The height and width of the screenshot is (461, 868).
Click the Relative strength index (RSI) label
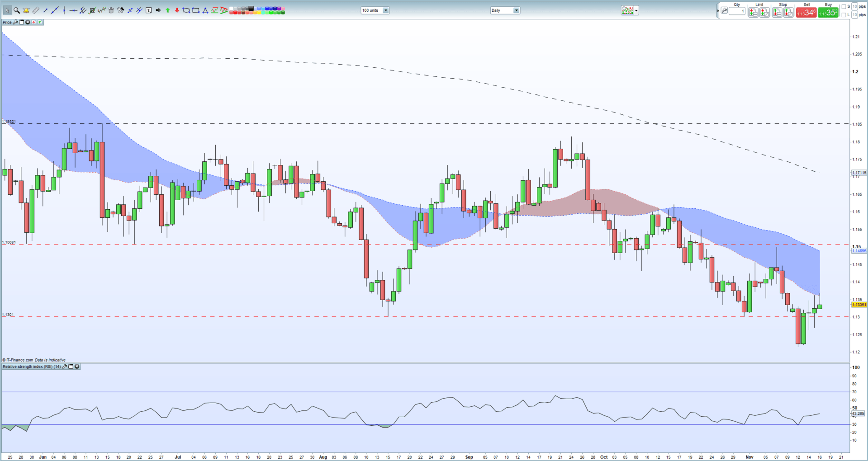coord(32,367)
